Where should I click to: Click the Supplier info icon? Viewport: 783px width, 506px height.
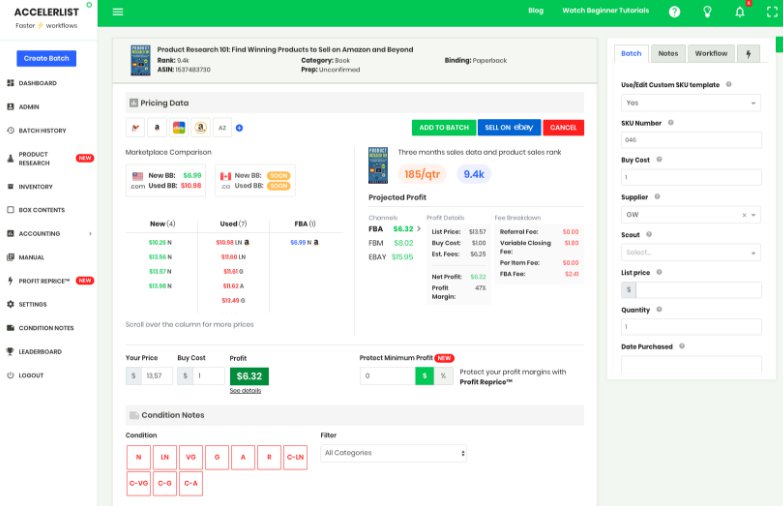(657, 196)
